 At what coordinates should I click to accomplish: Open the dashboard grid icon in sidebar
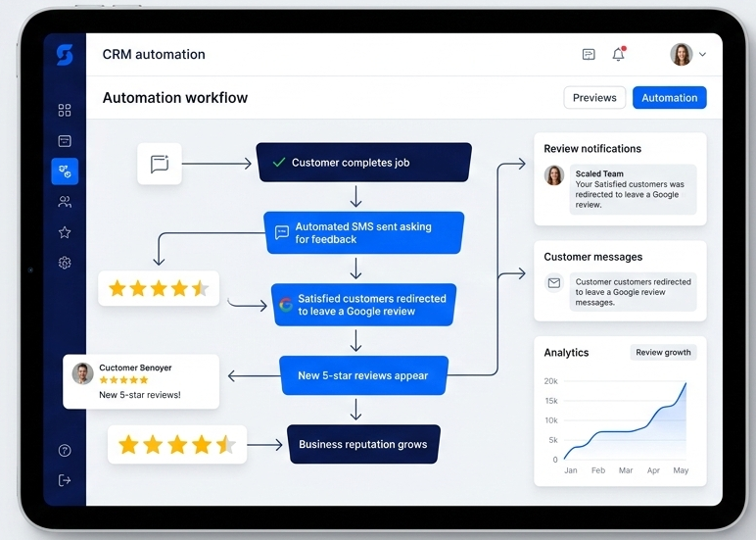pos(65,111)
